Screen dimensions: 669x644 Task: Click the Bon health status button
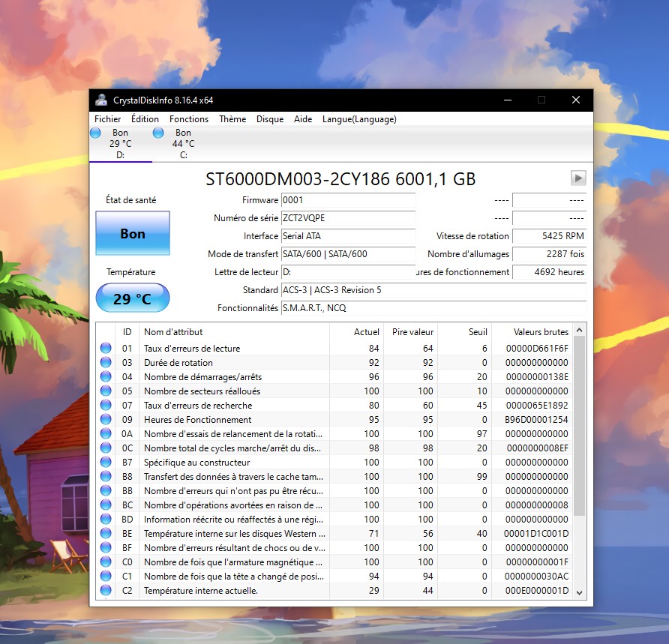tap(133, 233)
